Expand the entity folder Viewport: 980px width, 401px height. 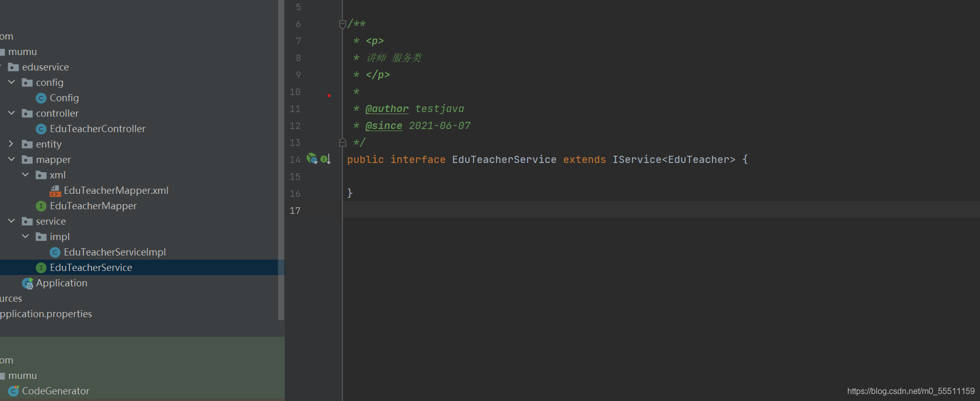(11, 144)
